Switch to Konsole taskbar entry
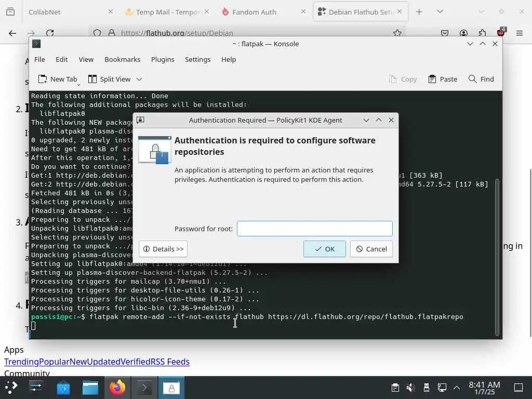This screenshot has height=399, width=532. [x=144, y=387]
